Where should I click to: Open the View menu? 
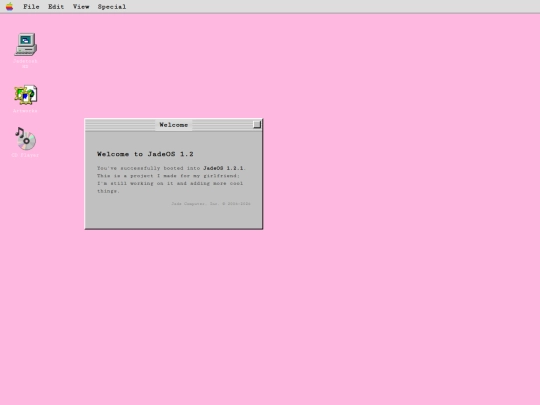pos(81,7)
